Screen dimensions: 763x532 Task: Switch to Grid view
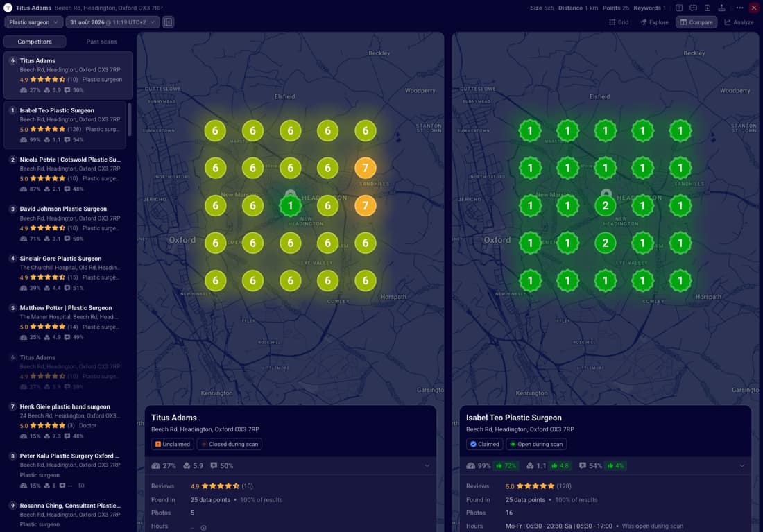click(x=619, y=22)
